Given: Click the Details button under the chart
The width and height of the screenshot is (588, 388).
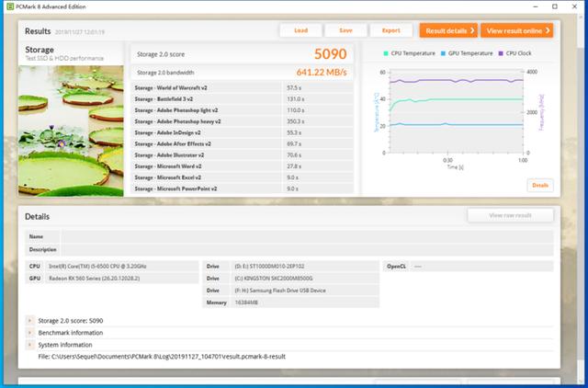Looking at the screenshot, I should (x=540, y=186).
